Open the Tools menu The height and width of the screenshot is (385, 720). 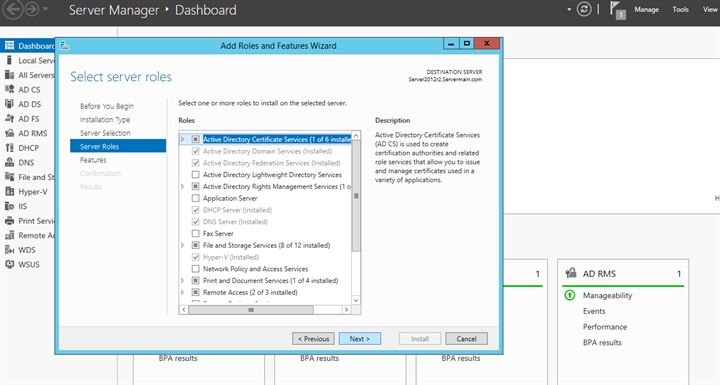tap(681, 9)
